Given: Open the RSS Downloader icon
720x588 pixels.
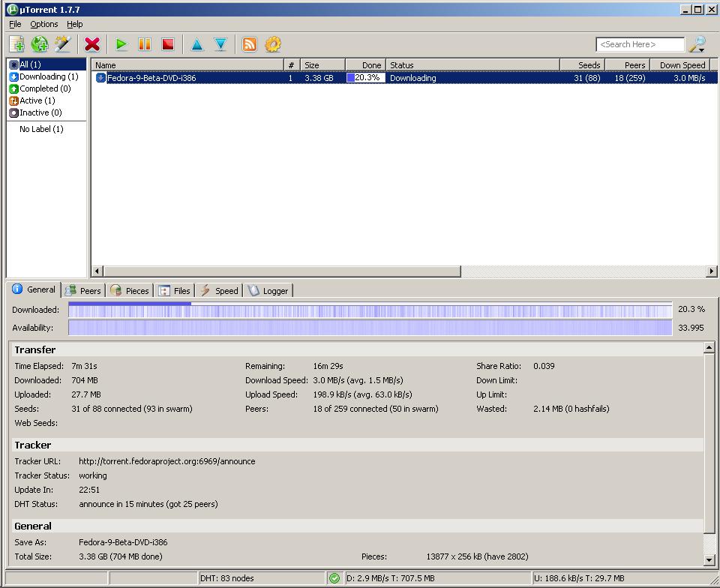Looking at the screenshot, I should tap(249, 44).
